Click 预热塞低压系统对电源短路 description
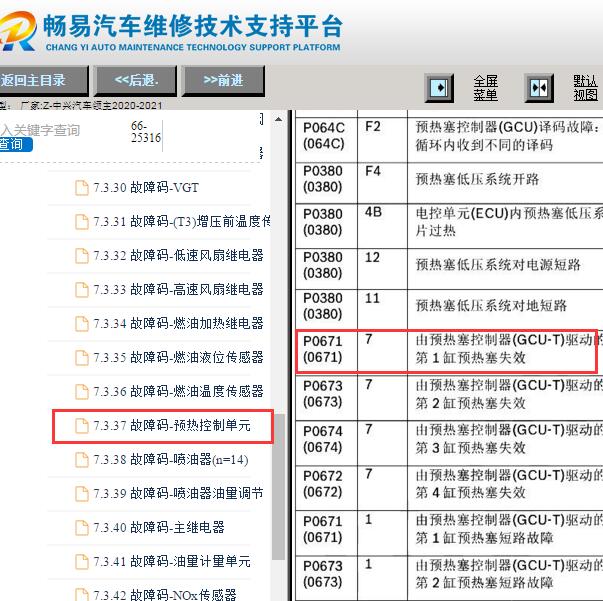This screenshot has width=603, height=601. (498, 265)
